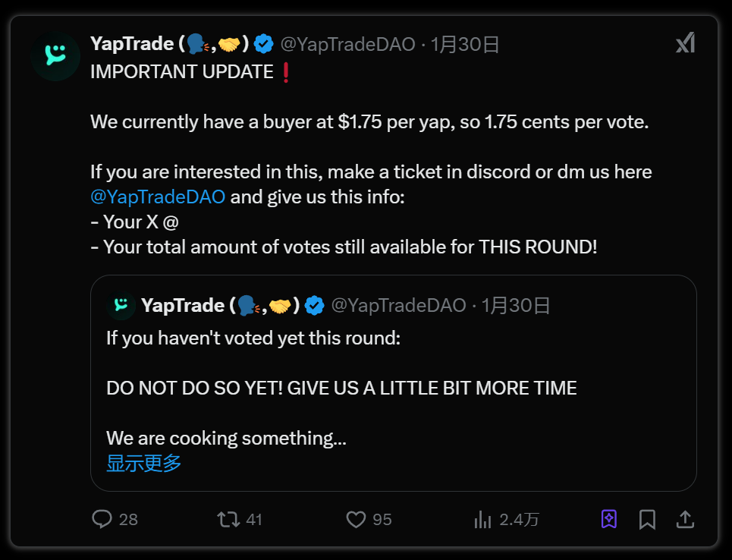Viewport: 732px width, 560px height.
Task: Click the blue verified badge of main tweet
Action: click(x=263, y=44)
